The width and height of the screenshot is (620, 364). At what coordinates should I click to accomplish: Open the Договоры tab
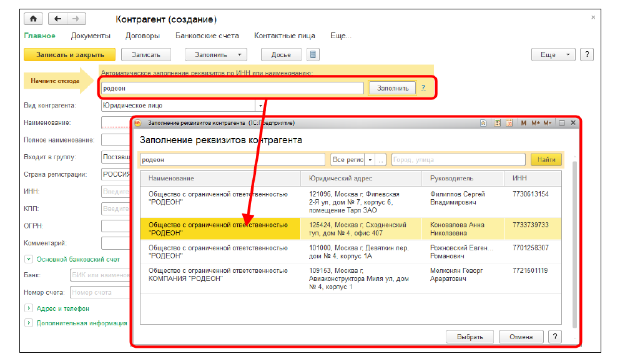[x=143, y=36]
